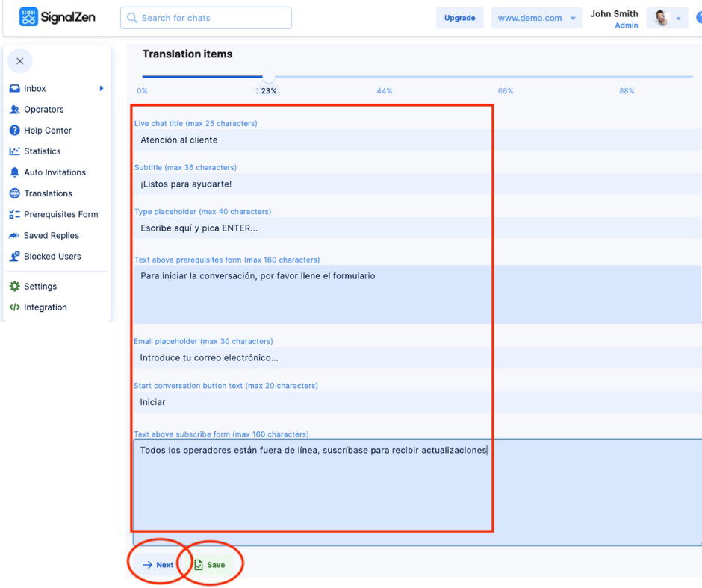The width and height of the screenshot is (702, 588).
Task: Open the user avatar dropdown menu
Action: pos(667,19)
